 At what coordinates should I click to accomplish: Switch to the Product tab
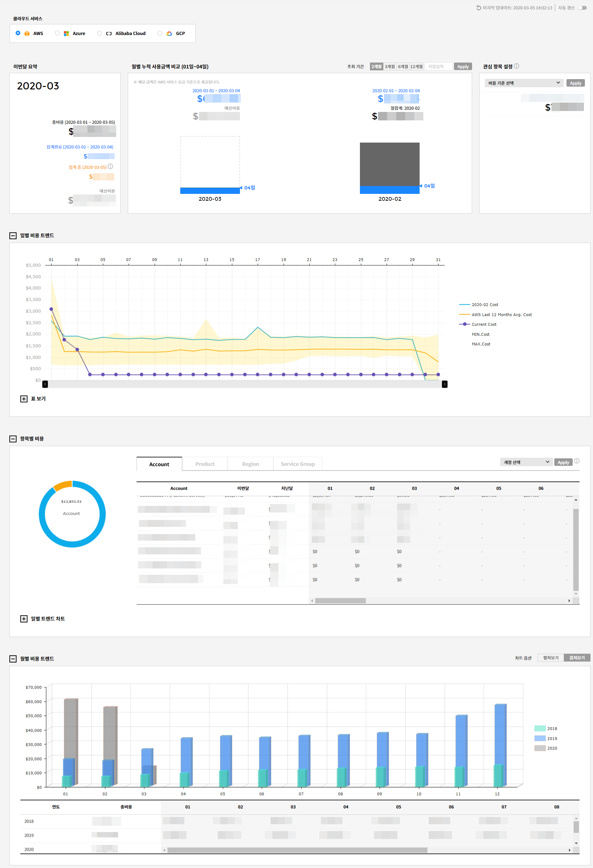pos(205,464)
